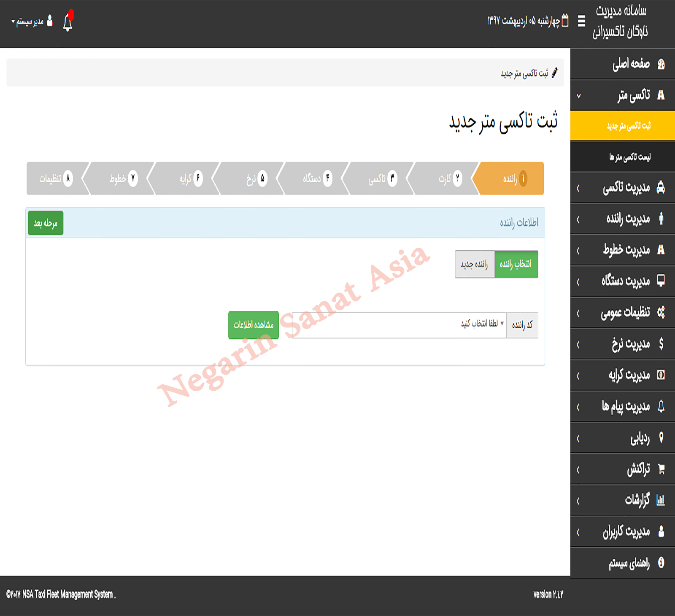Open the صفحه اصلی sidebar item
675x616 pixels.
623,64
